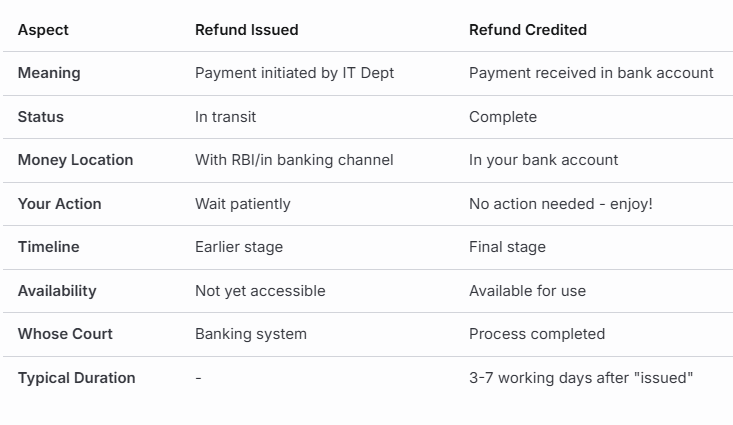
Task: Click the "Money Location" row label
Action: (x=75, y=160)
